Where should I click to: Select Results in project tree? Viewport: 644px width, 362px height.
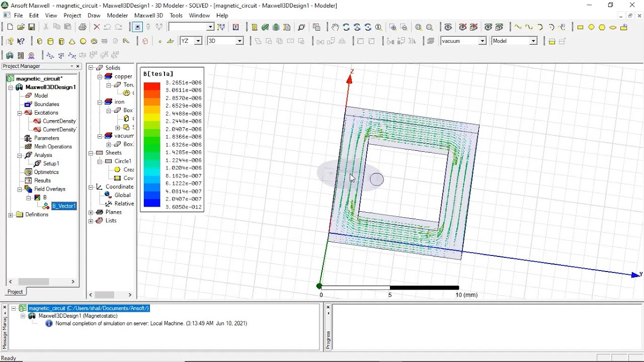(42, 180)
